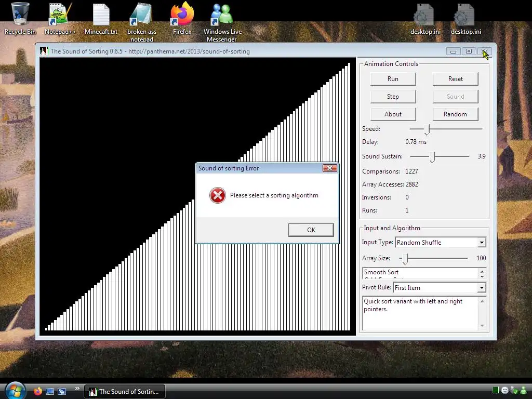Click the Sound of Sorting title bar icon

tap(44, 51)
